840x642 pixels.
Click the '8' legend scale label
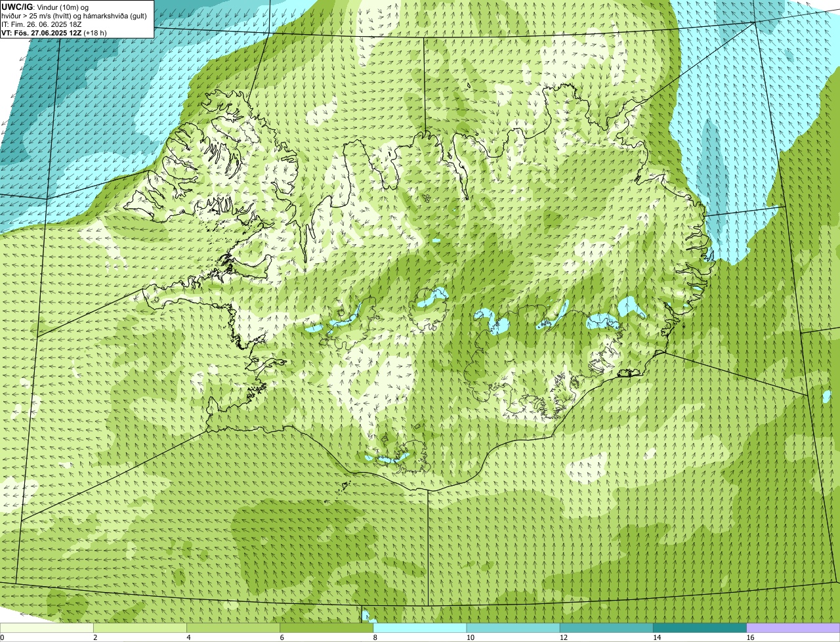point(375,637)
